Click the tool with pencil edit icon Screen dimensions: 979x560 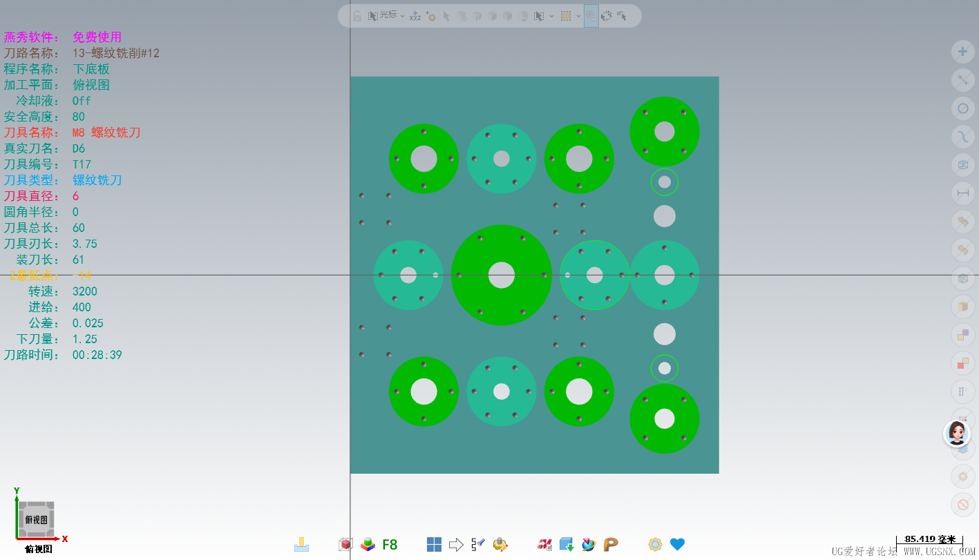pos(500,545)
